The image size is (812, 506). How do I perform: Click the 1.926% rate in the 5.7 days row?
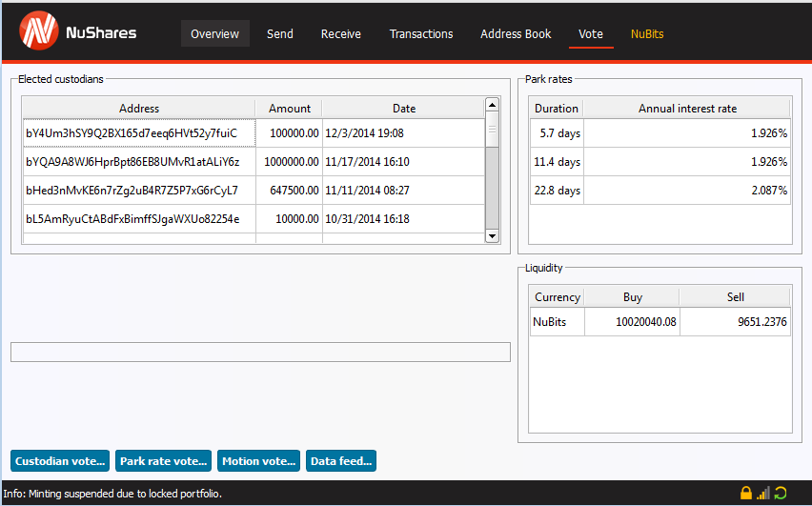[x=687, y=133]
